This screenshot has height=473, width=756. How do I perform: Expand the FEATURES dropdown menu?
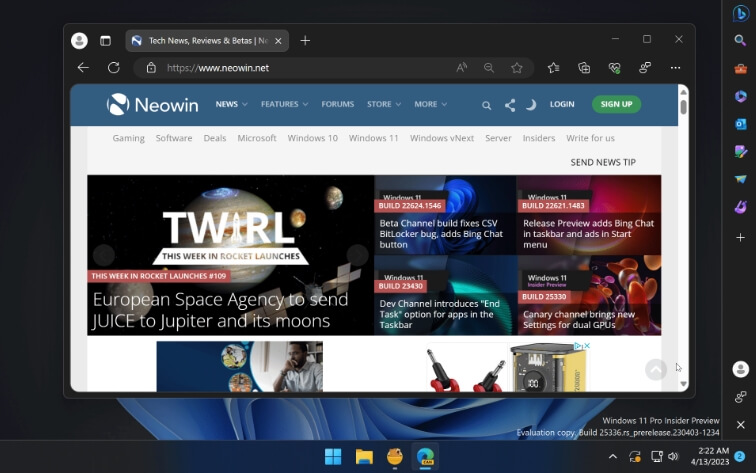[284, 104]
